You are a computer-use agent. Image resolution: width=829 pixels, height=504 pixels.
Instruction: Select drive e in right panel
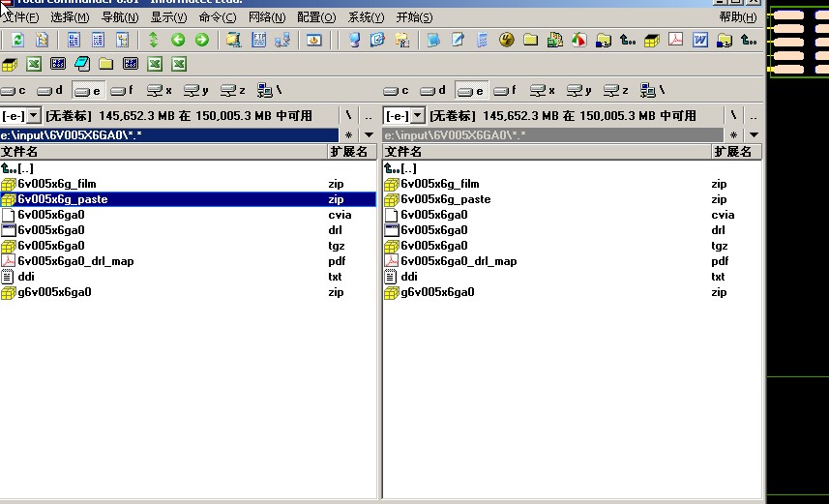click(x=471, y=90)
